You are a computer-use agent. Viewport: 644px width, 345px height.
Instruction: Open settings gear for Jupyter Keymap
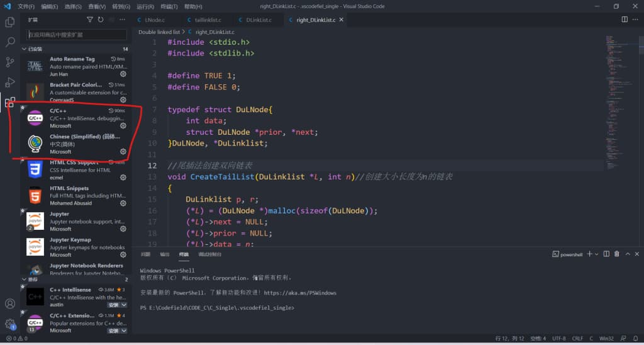(123, 255)
